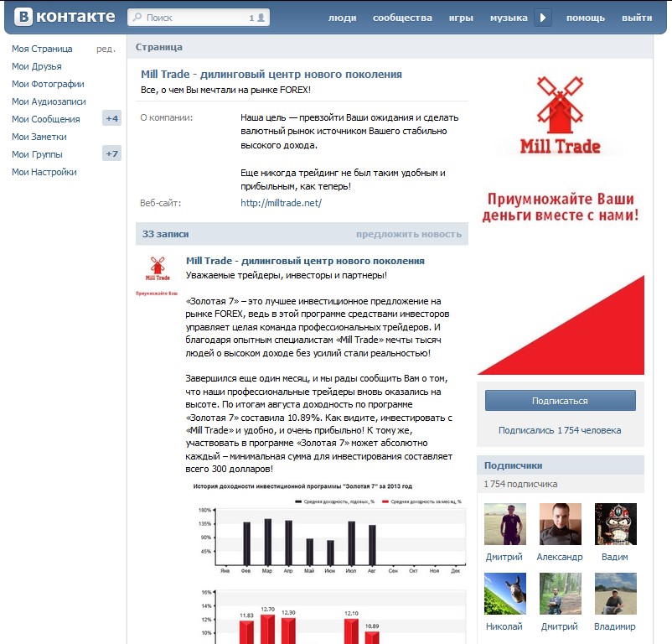Screen dimensions: 672x644
Task: Click Подписались 1 754 человека link
Action: pos(560,430)
